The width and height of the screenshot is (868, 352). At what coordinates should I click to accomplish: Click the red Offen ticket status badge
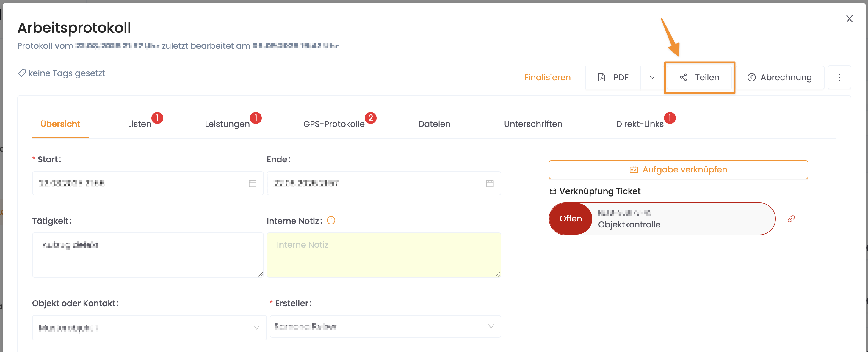tap(570, 219)
